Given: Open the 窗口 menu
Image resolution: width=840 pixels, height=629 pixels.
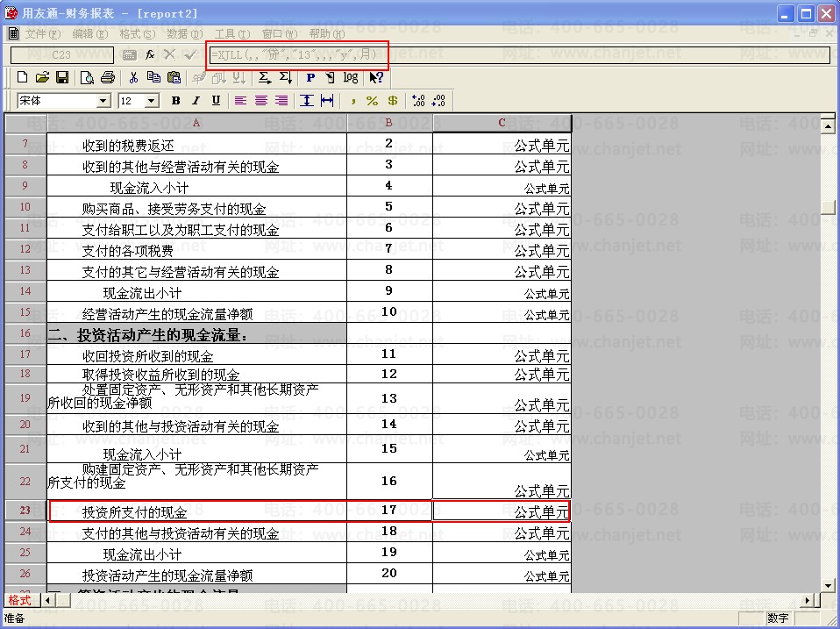Looking at the screenshot, I should click(279, 34).
